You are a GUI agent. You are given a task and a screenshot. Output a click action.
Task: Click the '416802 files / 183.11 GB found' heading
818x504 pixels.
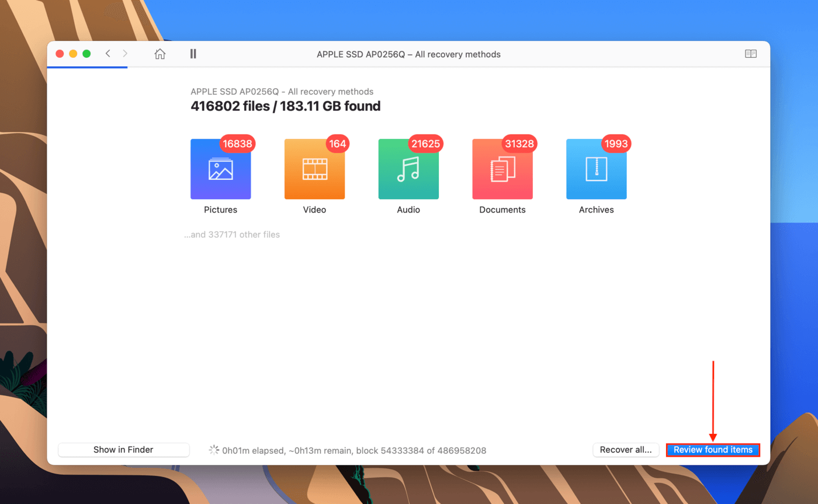tap(286, 106)
